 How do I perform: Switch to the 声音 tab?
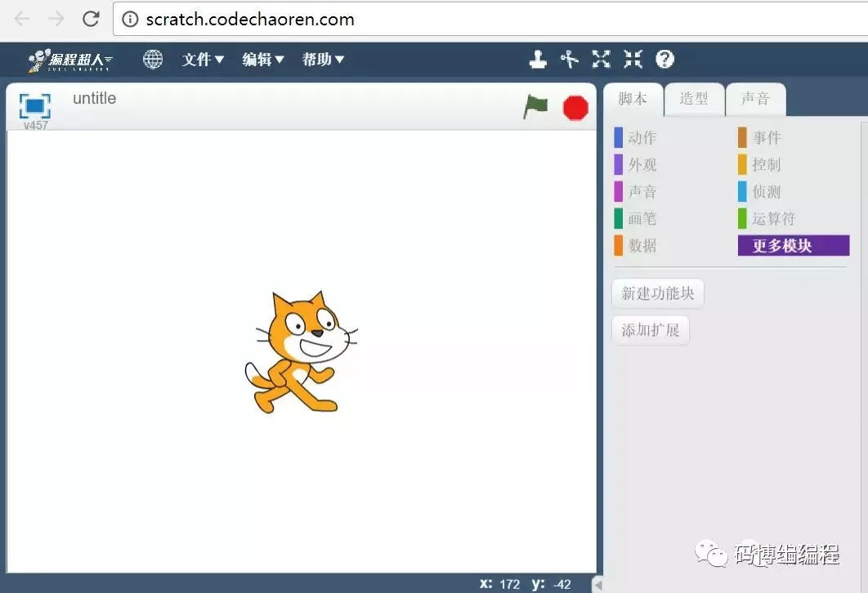point(756,99)
